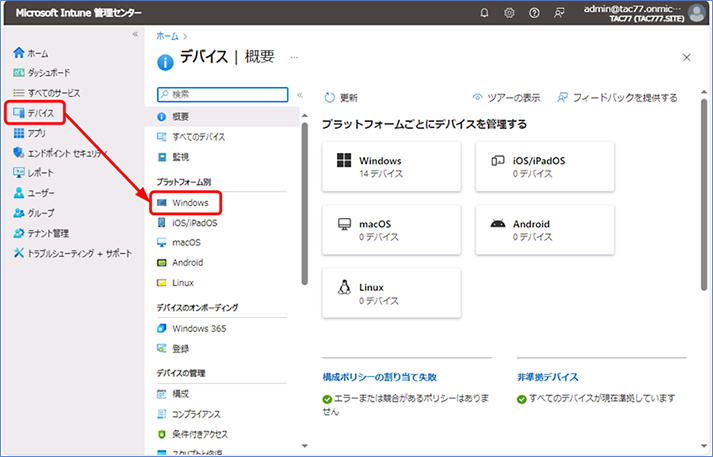Click ホーム breadcrumb link

(167, 36)
